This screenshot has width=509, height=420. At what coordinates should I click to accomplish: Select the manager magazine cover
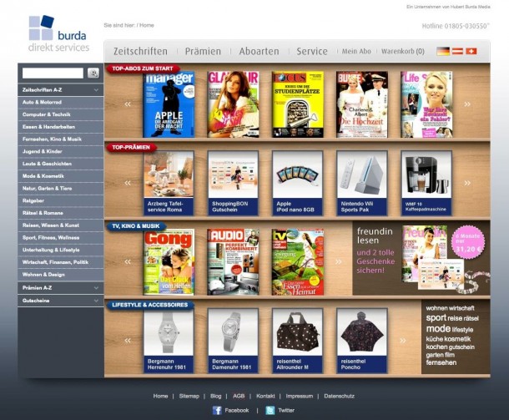coord(169,104)
